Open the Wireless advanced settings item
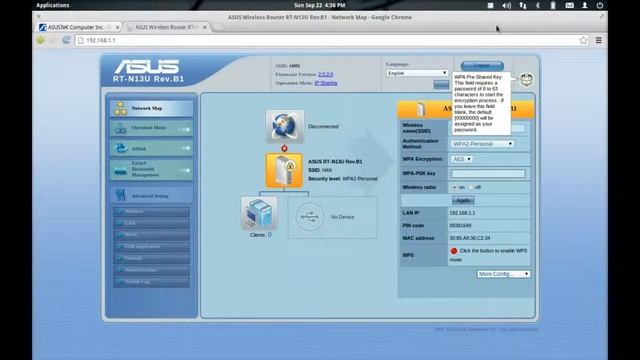 click(x=151, y=211)
